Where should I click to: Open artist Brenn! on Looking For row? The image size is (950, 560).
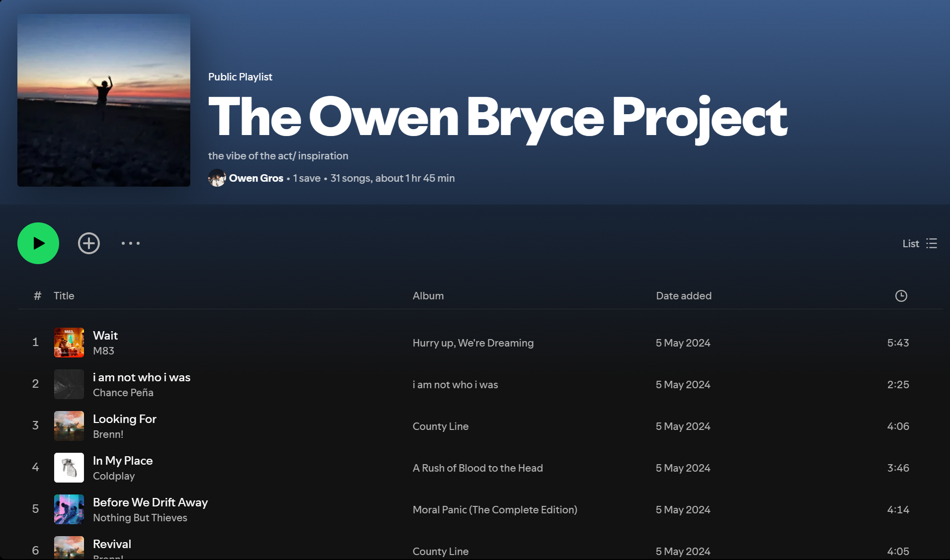tap(108, 434)
